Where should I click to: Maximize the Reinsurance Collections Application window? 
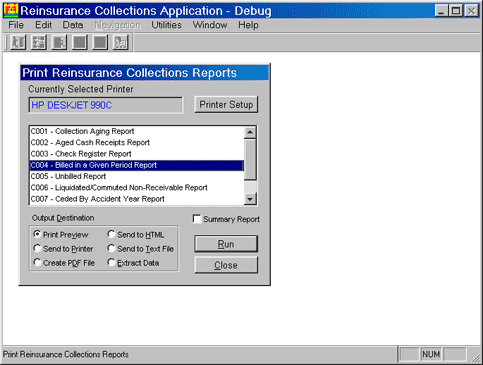tap(455, 11)
